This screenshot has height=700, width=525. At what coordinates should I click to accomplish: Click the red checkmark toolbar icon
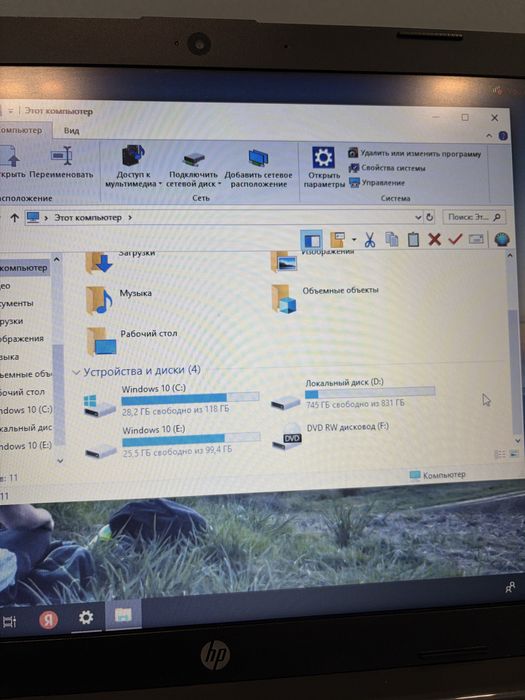pos(455,239)
